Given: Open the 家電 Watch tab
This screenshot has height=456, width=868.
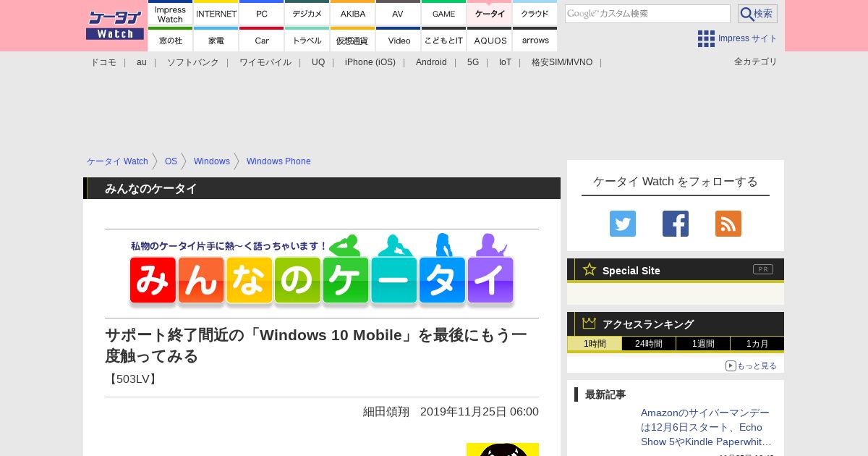Looking at the screenshot, I should pyautogui.click(x=216, y=40).
